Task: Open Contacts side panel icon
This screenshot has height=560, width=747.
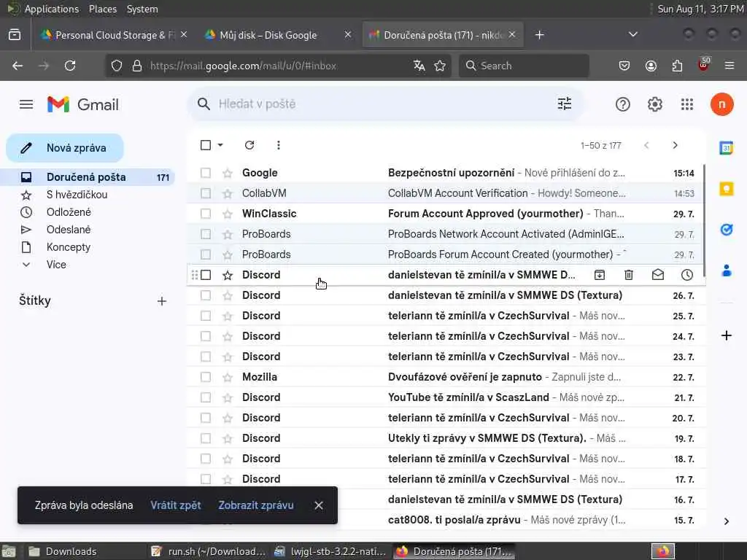Action: (x=726, y=271)
